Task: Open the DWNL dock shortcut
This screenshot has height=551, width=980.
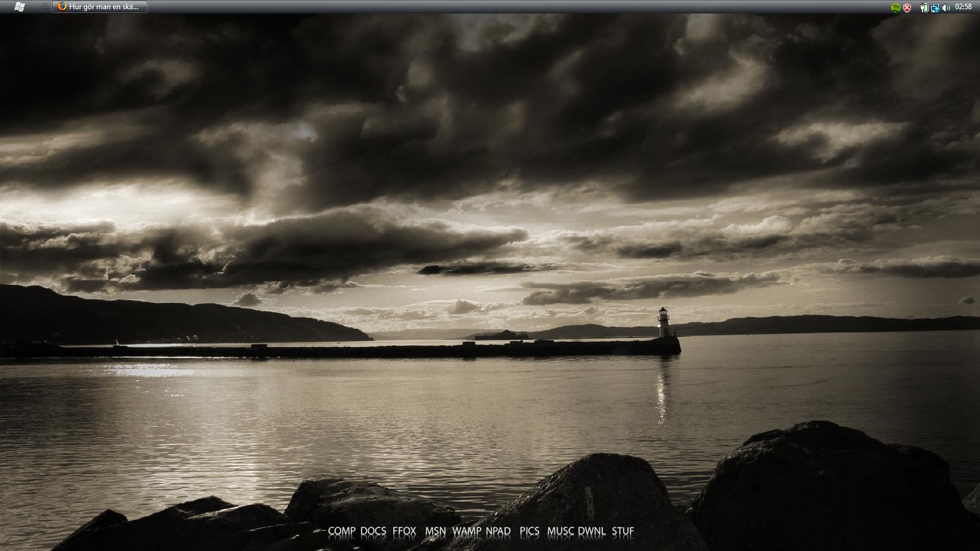Action: [592, 531]
